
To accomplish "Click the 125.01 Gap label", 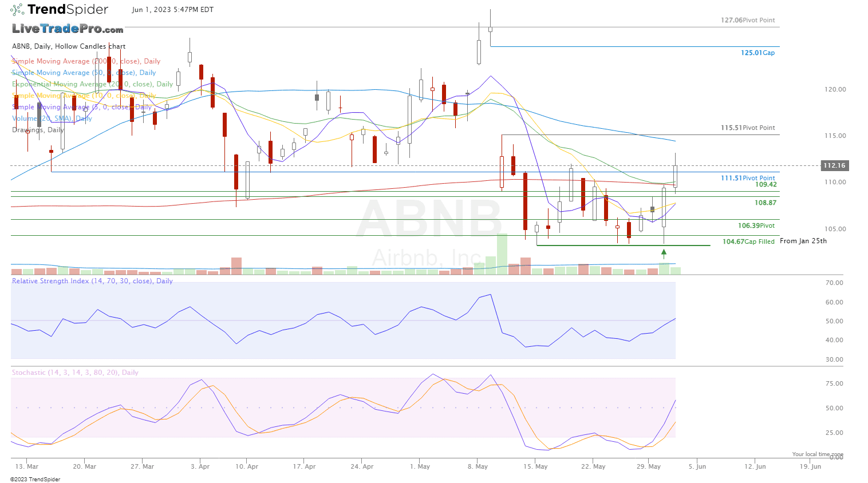I will (x=757, y=53).
